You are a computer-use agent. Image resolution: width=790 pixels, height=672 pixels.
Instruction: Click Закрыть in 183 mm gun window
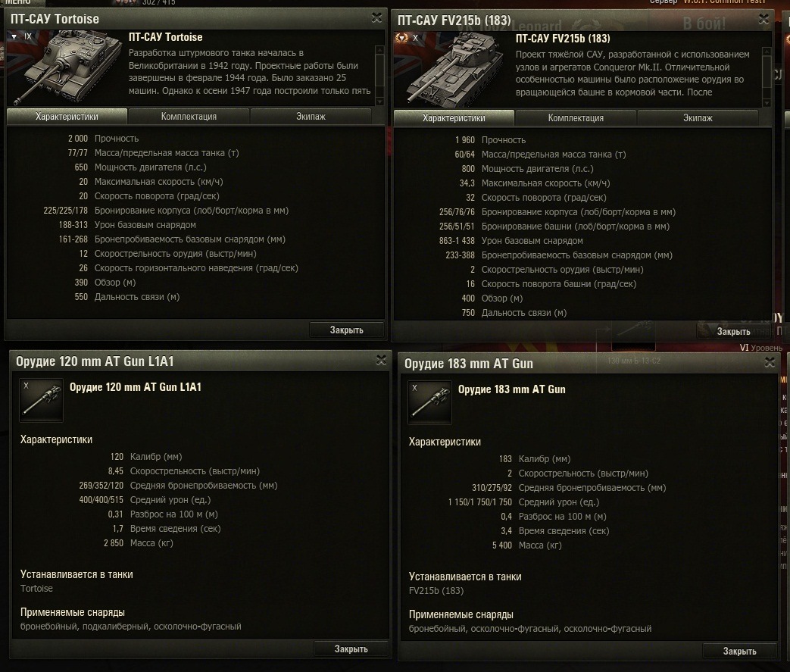pyautogui.click(x=739, y=651)
